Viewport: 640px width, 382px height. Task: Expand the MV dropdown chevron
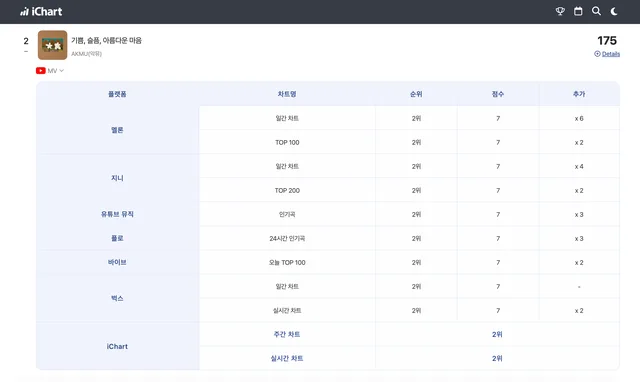pyautogui.click(x=62, y=71)
